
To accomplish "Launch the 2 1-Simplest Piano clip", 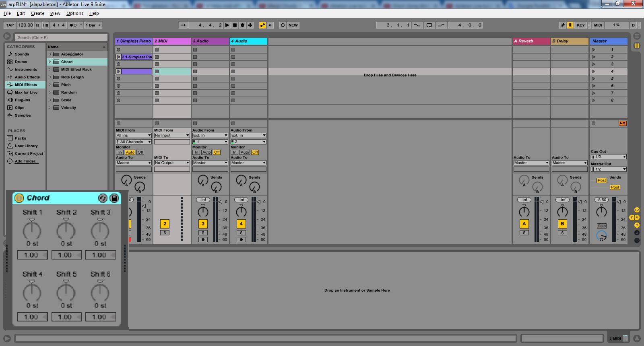I will click(118, 57).
